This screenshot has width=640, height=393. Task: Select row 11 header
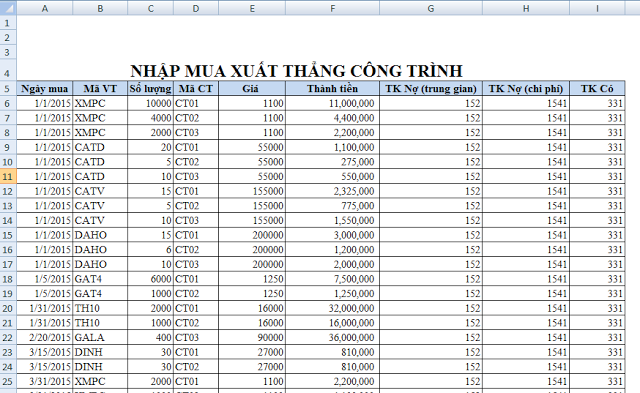click(x=8, y=176)
